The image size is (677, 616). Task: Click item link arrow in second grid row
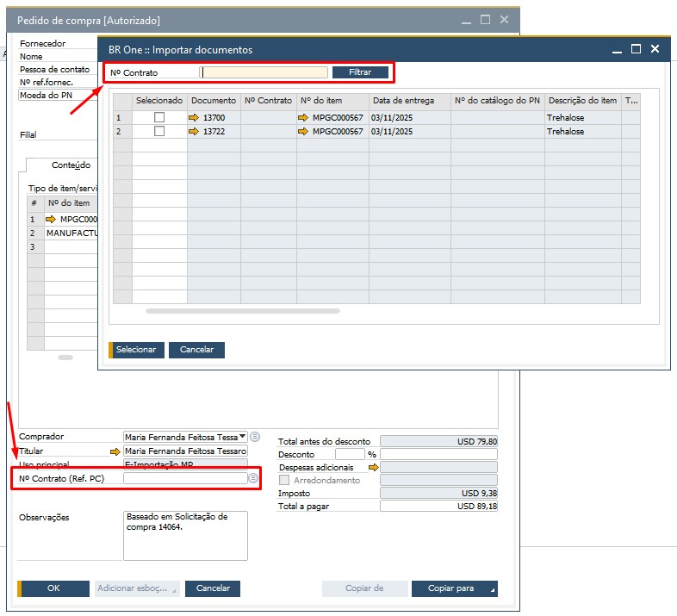pos(303,132)
